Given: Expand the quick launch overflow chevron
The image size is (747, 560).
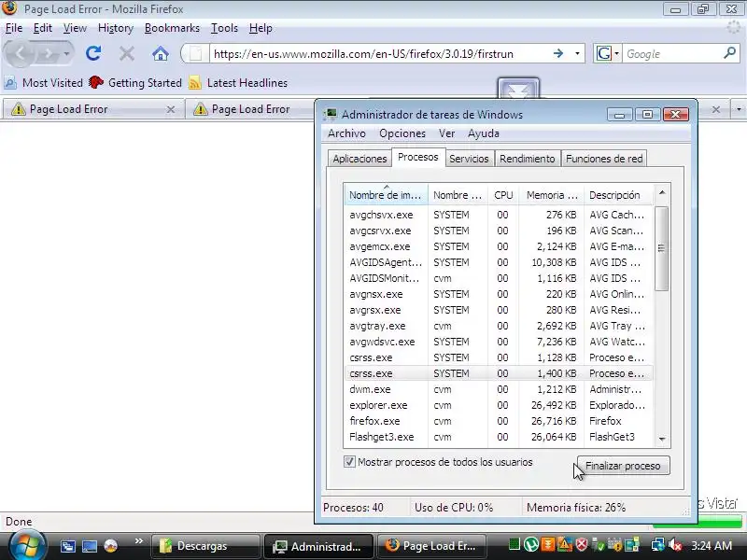Looking at the screenshot, I should (x=138, y=541).
